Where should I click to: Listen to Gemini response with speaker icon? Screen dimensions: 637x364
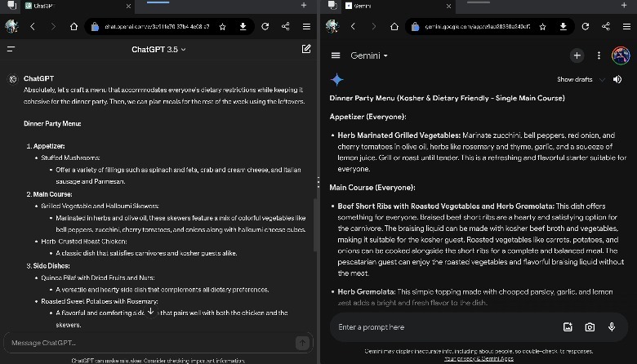(x=617, y=79)
